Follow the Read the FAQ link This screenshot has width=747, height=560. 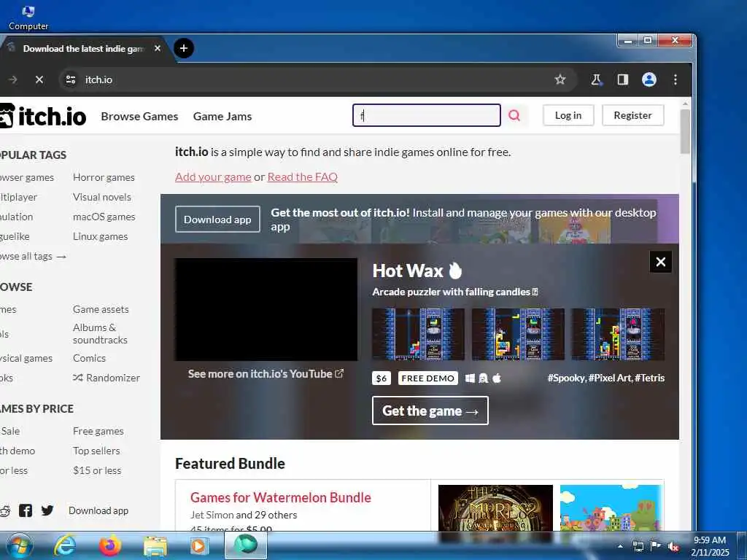point(303,176)
